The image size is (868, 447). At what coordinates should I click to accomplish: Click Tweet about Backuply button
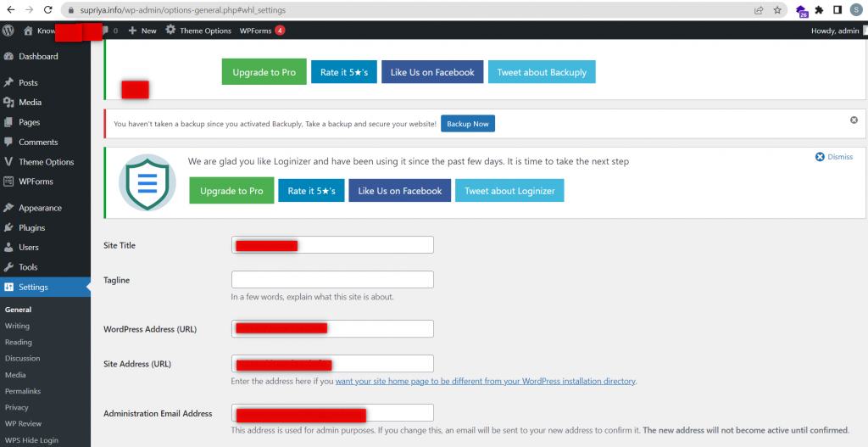coord(542,72)
